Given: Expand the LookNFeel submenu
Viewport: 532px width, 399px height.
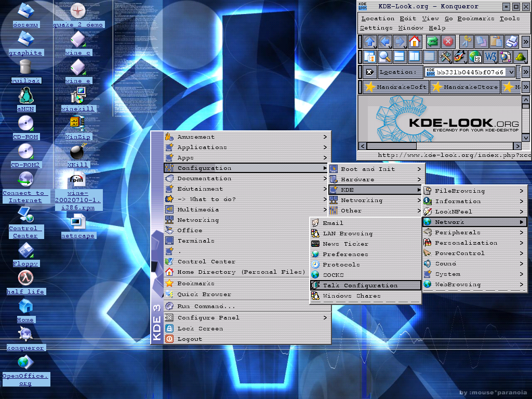Looking at the screenshot, I should coord(475,212).
